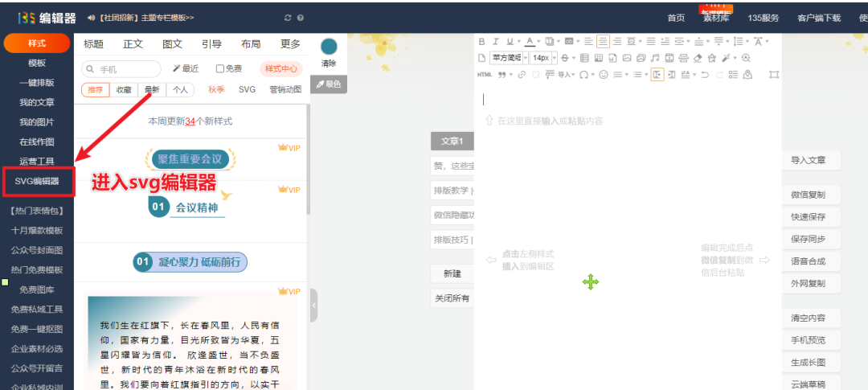Click the 微信复制 button

809,195
